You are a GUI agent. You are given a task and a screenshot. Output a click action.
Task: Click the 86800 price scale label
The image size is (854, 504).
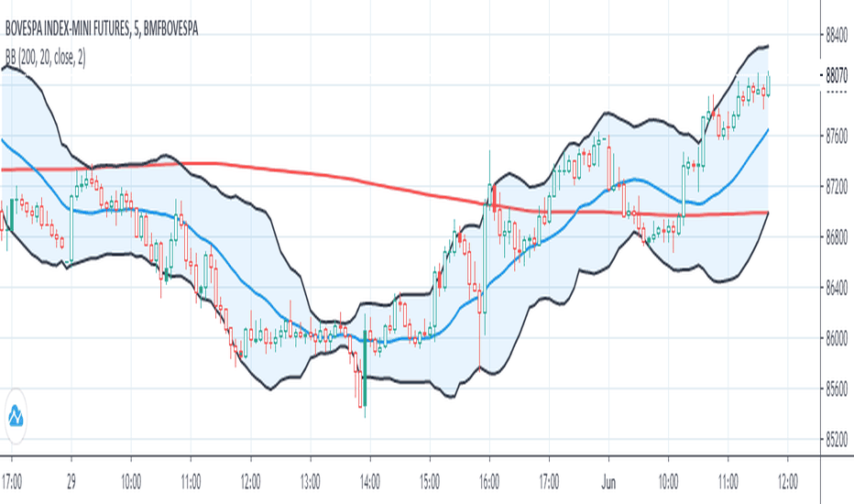coord(837,236)
